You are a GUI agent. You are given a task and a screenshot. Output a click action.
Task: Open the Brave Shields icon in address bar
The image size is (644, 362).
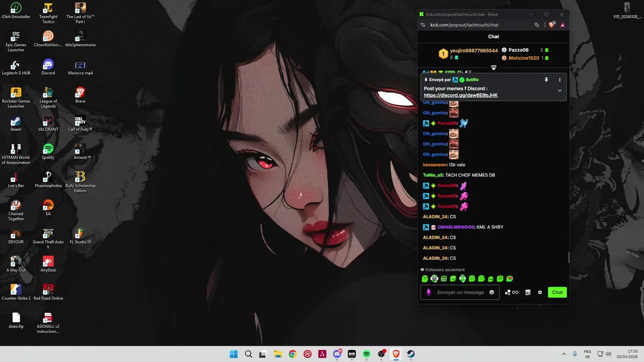[x=551, y=25]
